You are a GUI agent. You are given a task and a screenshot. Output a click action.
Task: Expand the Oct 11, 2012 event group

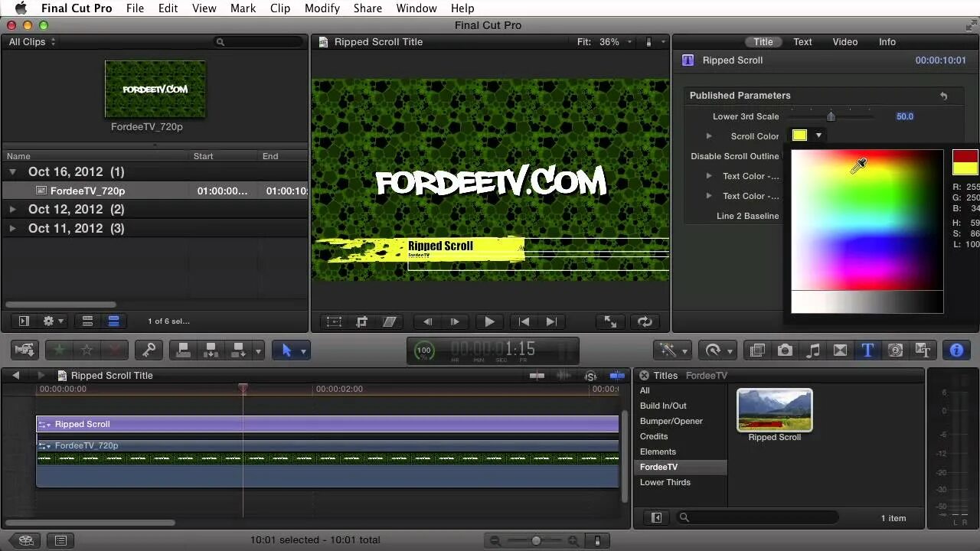13,228
